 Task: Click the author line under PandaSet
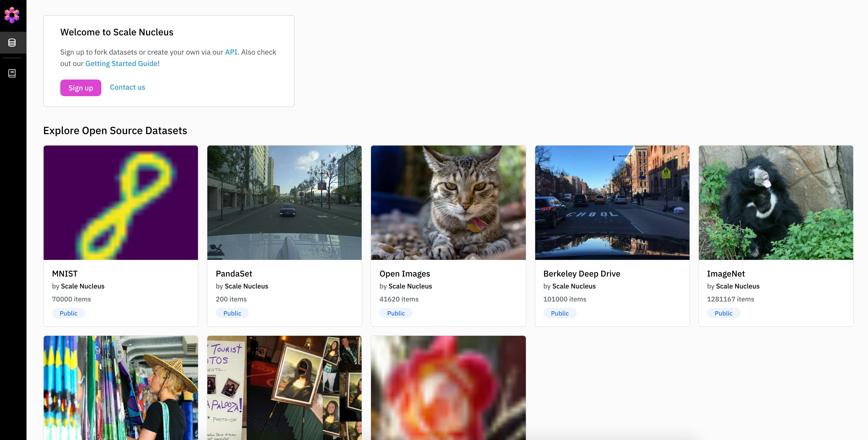[242, 286]
